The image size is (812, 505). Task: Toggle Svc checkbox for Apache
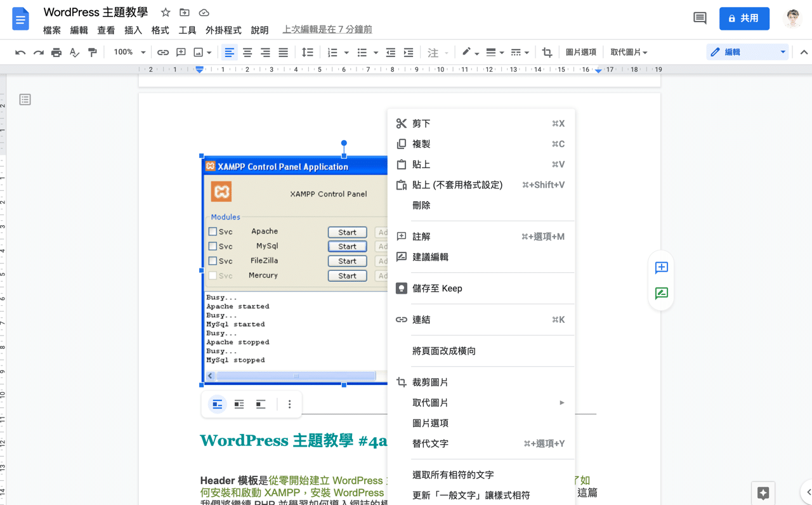213,232
